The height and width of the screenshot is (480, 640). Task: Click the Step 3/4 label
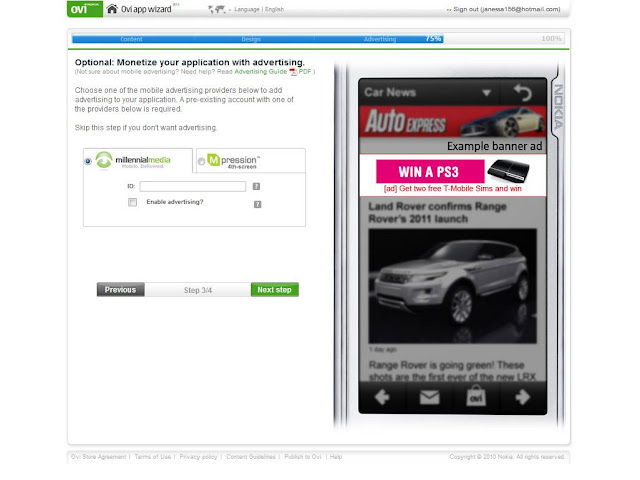tap(198, 290)
